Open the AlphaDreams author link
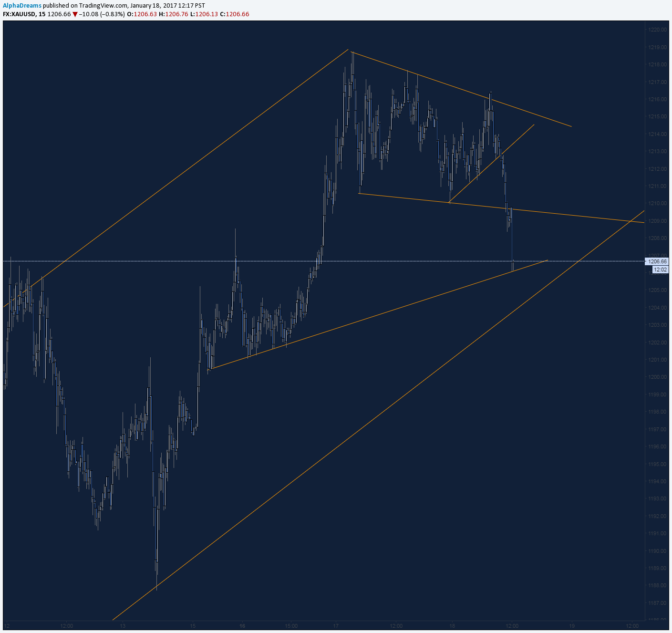The image size is (672, 633). click(22, 6)
